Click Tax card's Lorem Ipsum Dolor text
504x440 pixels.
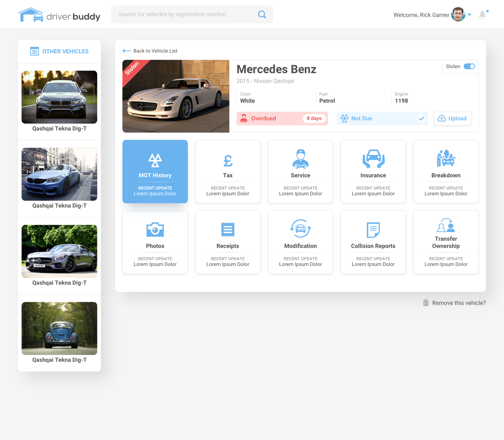pyautogui.click(x=228, y=194)
